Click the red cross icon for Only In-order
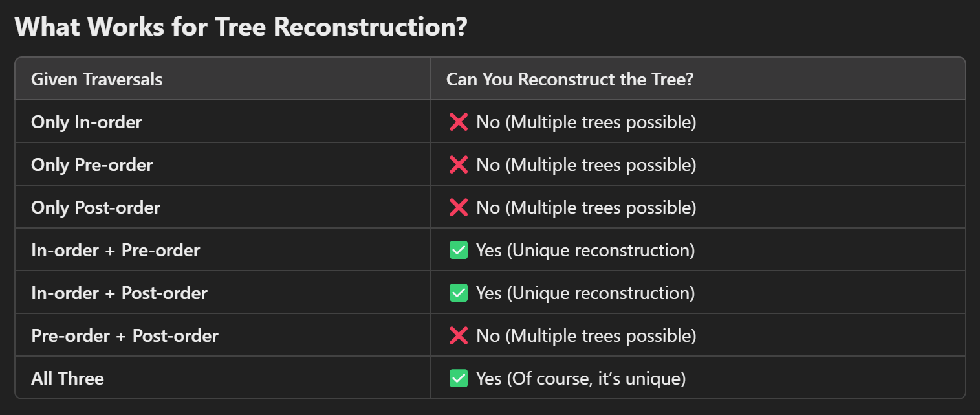Screen dimensions: 980x415 click(x=459, y=122)
